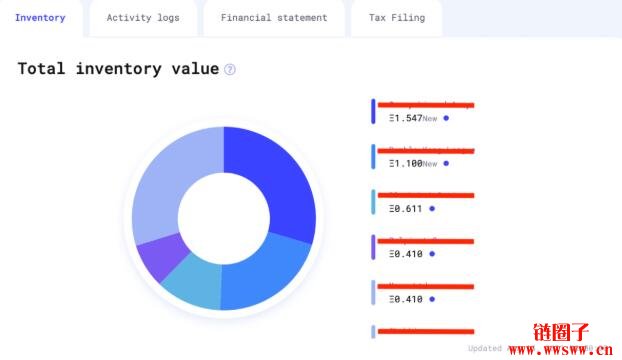Click the sky blue donut chart segment

point(194,283)
